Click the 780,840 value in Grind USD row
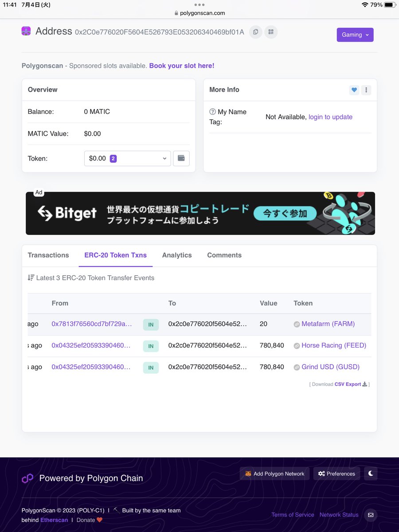The height and width of the screenshot is (532, 399). click(x=272, y=367)
